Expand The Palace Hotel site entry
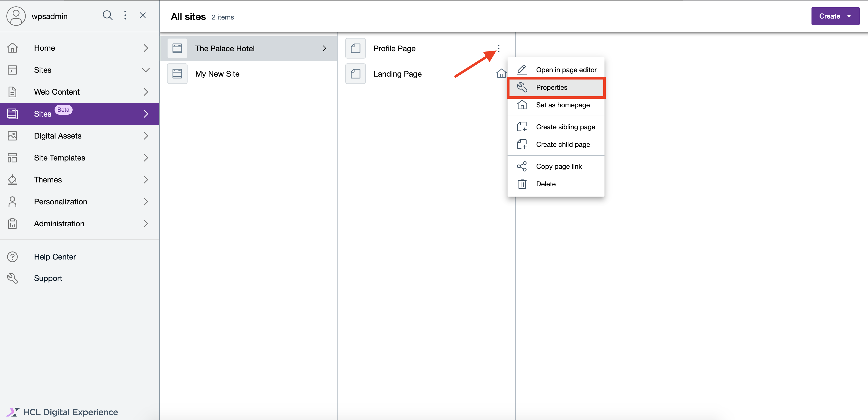This screenshot has width=868, height=420. pyautogui.click(x=324, y=48)
